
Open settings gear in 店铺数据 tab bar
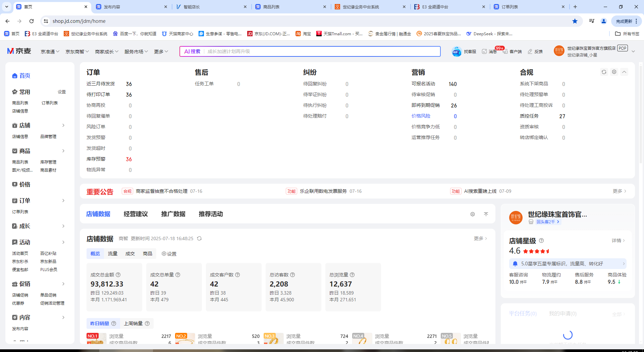tap(472, 214)
